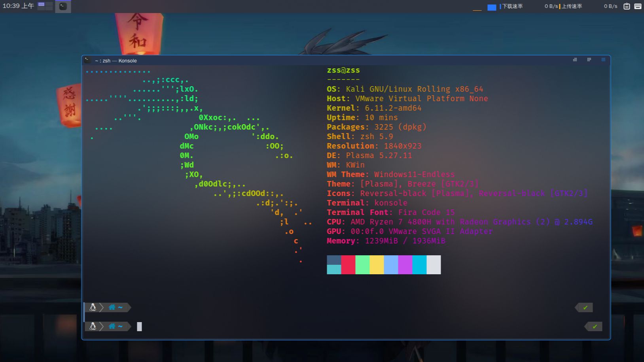Click the Tux penguin on the previous prompt line
Viewport: 644px width, 362px height.
point(93,307)
